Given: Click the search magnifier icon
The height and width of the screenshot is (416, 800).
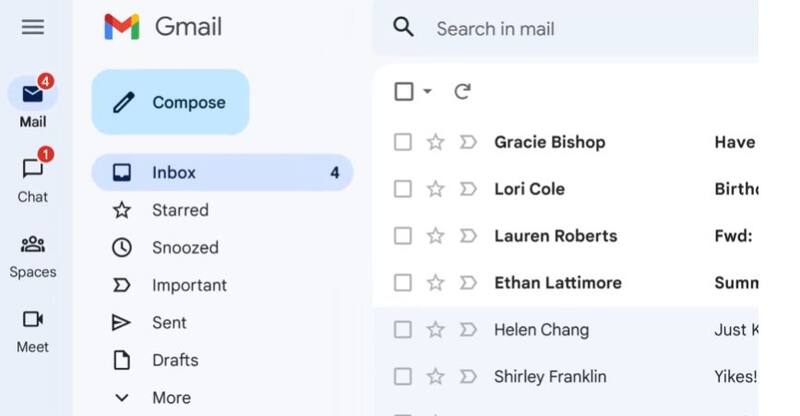Looking at the screenshot, I should (404, 27).
